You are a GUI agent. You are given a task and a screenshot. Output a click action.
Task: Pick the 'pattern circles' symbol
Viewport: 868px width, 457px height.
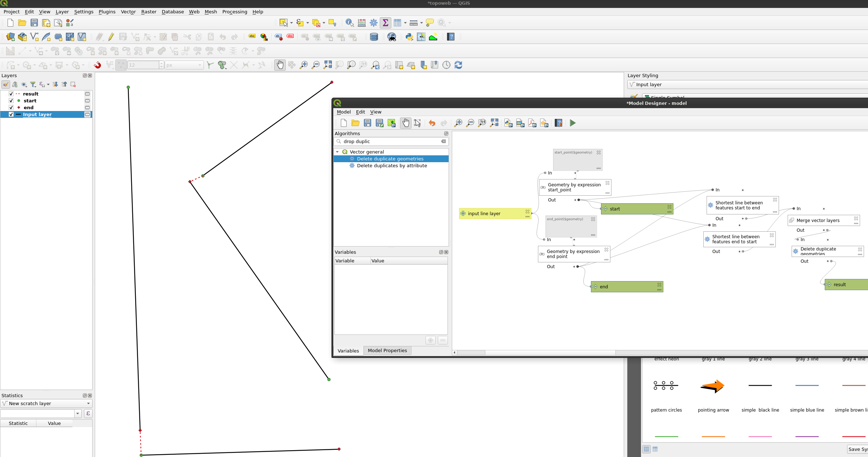tap(667, 394)
